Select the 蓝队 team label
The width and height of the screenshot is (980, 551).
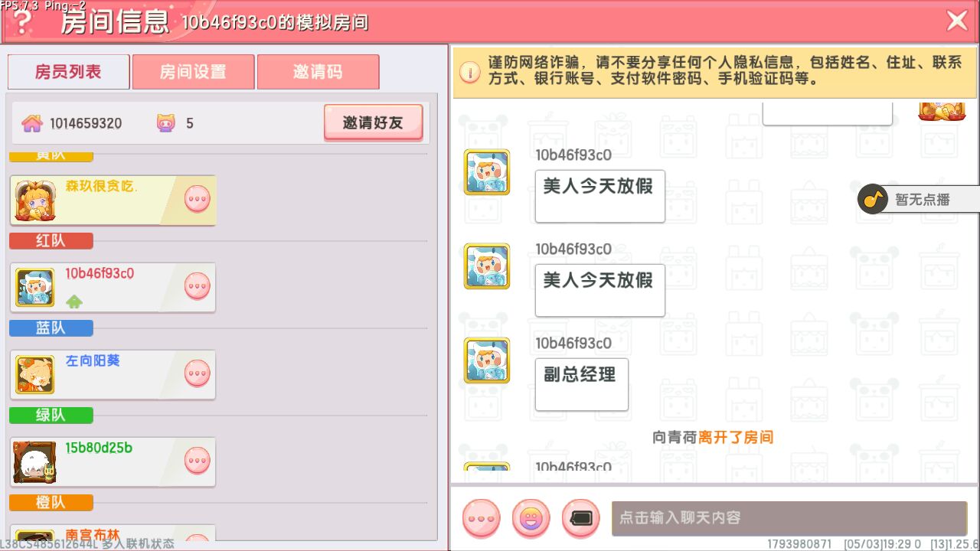tap(51, 328)
